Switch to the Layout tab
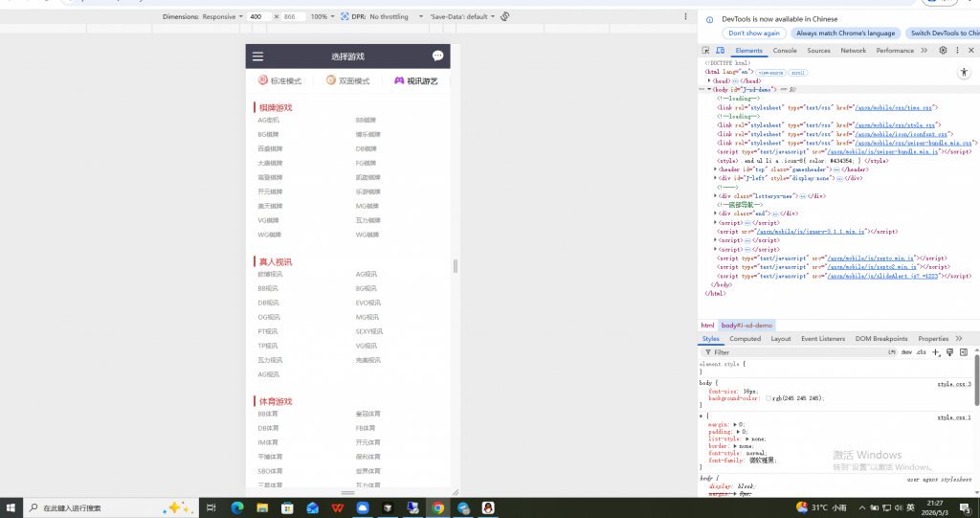The height and width of the screenshot is (518, 980). [x=781, y=338]
